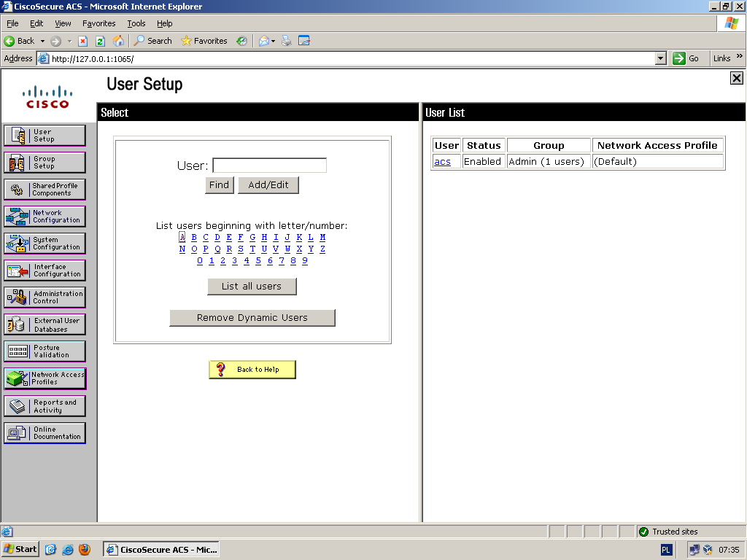Viewport: 747px width, 560px height.
Task: Expand the address bar dropdown arrow
Action: tap(660, 58)
